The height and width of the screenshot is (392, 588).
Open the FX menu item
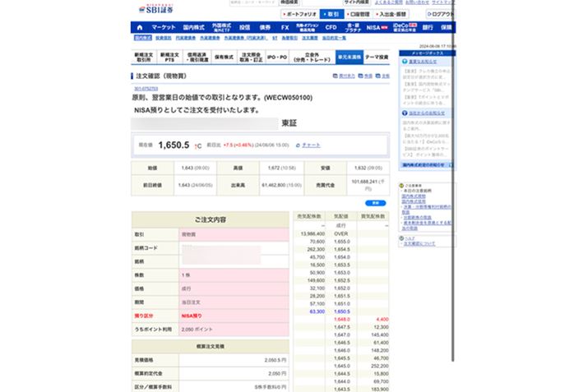[x=285, y=27]
